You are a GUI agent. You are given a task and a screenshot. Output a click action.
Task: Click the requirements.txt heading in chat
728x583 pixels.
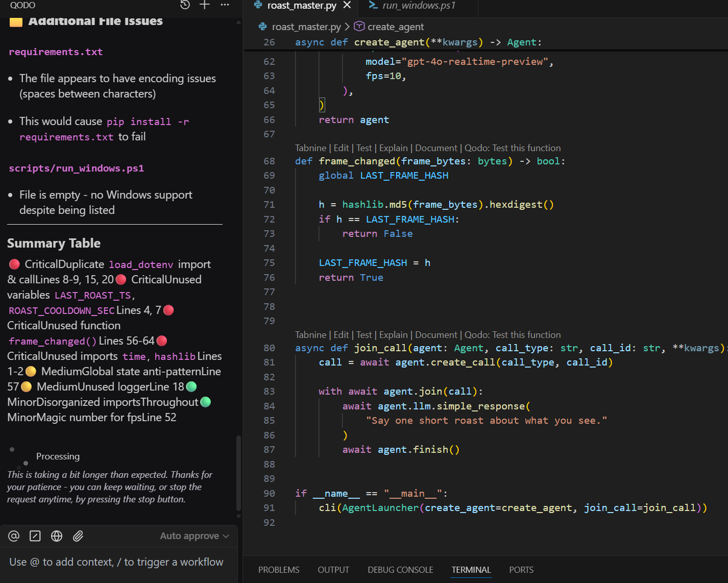click(x=56, y=52)
